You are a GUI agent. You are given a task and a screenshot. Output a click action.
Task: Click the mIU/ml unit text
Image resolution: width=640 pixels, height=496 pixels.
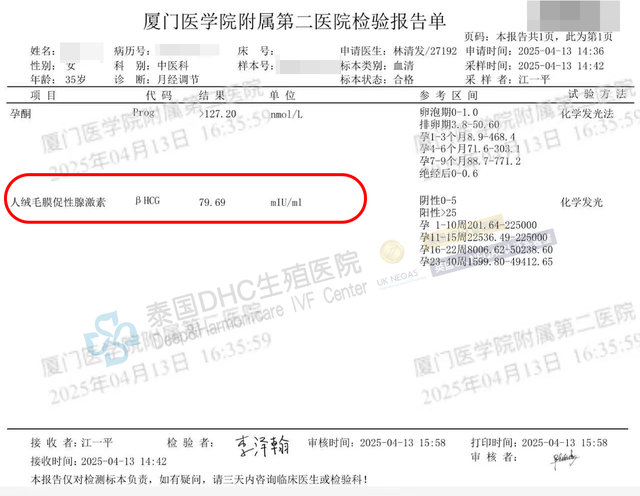[288, 202]
